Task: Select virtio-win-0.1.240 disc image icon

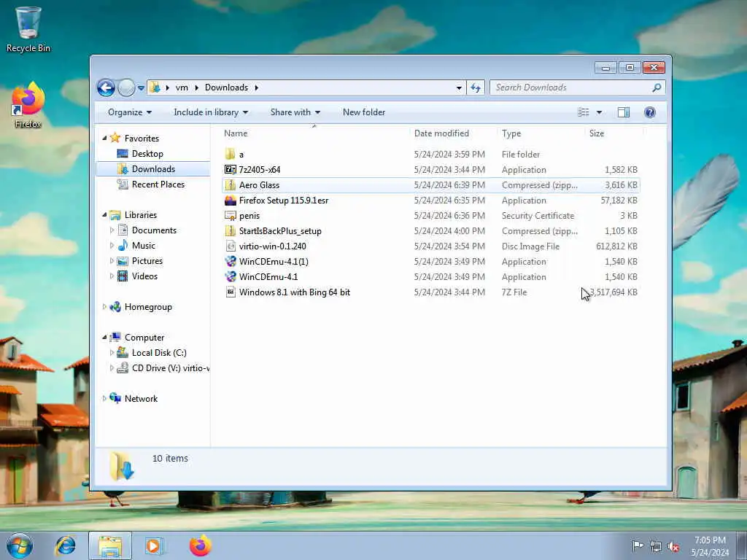Action: tap(230, 246)
